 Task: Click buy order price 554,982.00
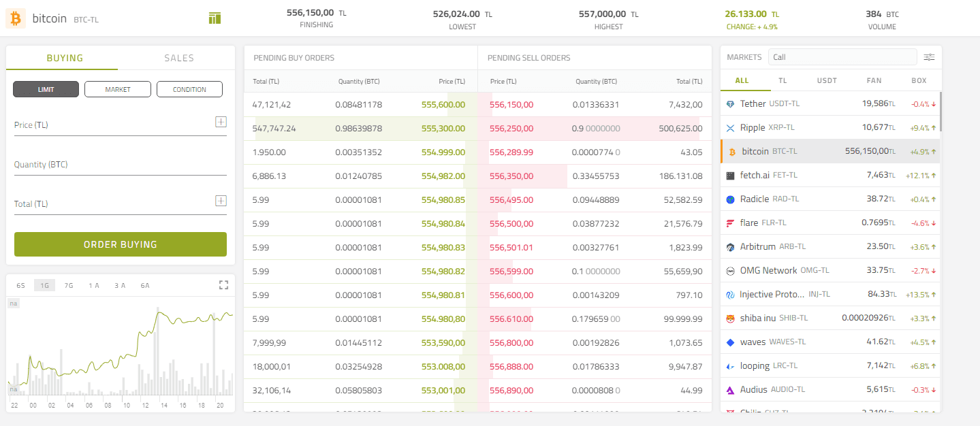pos(443,176)
